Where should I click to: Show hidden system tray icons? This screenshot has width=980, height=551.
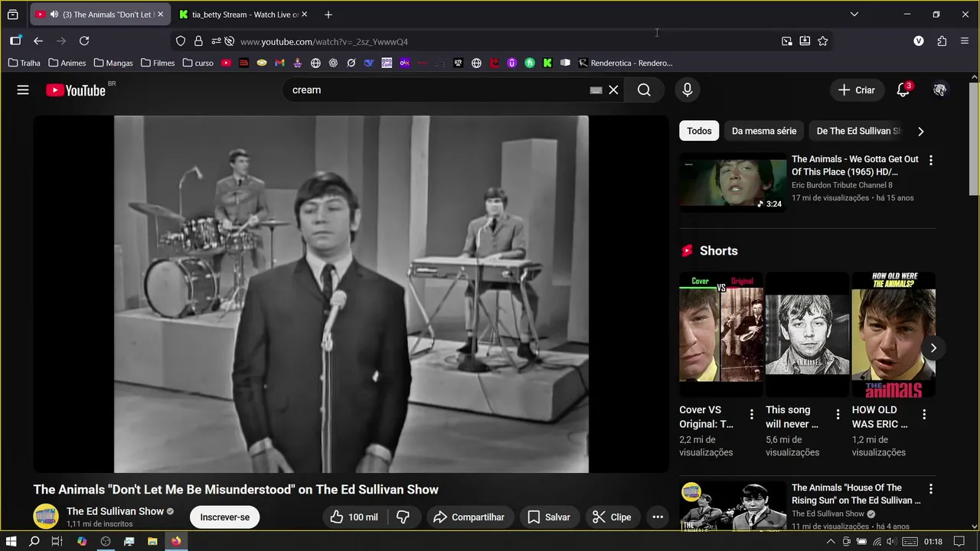[x=831, y=542]
